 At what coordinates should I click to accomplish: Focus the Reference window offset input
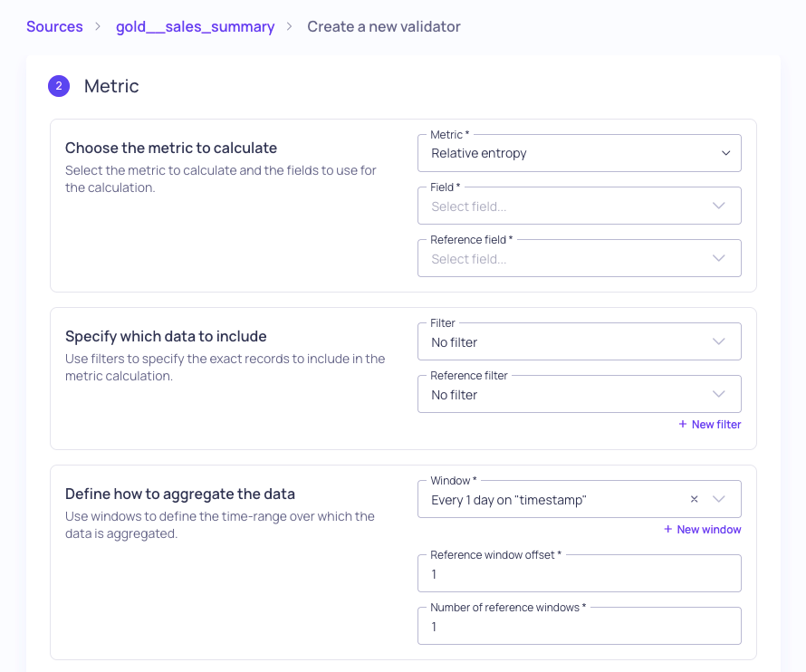tap(580, 573)
